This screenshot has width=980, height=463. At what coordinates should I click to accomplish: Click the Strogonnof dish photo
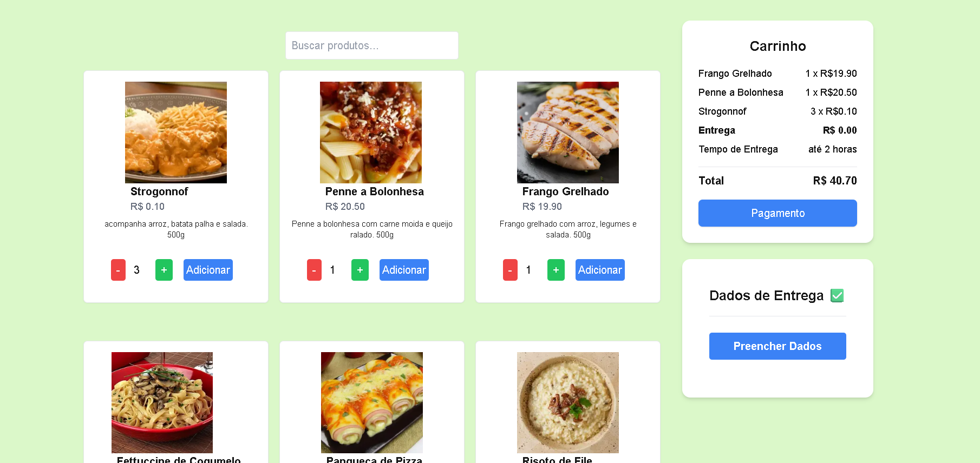pos(175,132)
